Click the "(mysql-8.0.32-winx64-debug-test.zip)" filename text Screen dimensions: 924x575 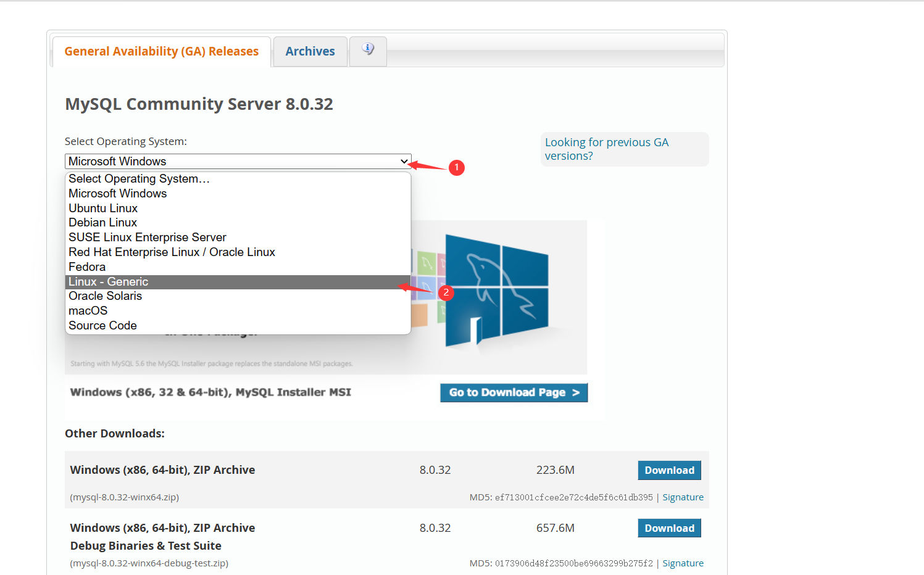point(149,563)
